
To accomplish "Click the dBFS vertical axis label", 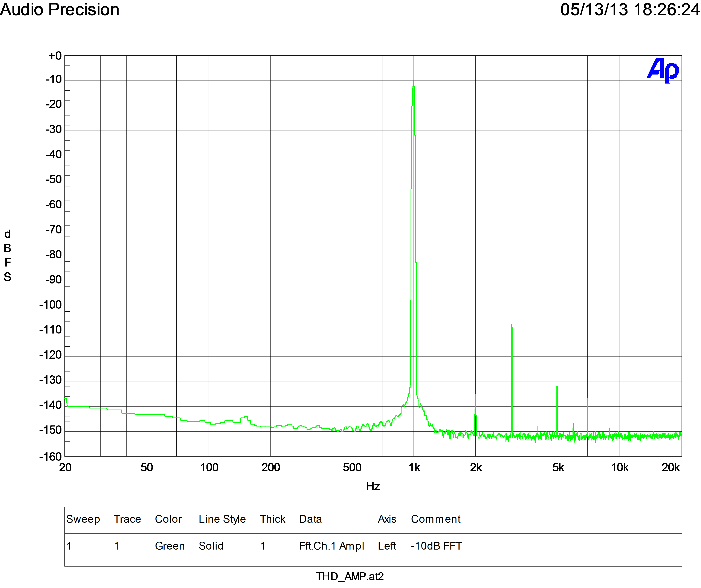I will pyautogui.click(x=8, y=256).
